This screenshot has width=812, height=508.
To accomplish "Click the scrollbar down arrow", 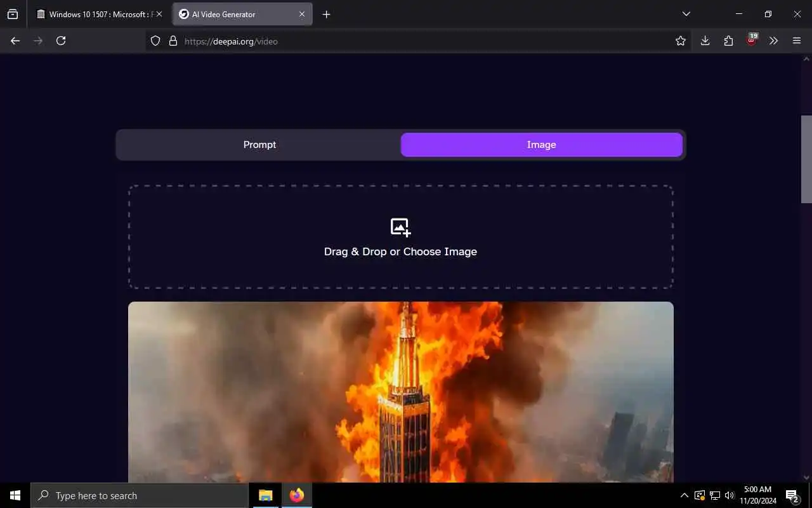I will [806, 478].
